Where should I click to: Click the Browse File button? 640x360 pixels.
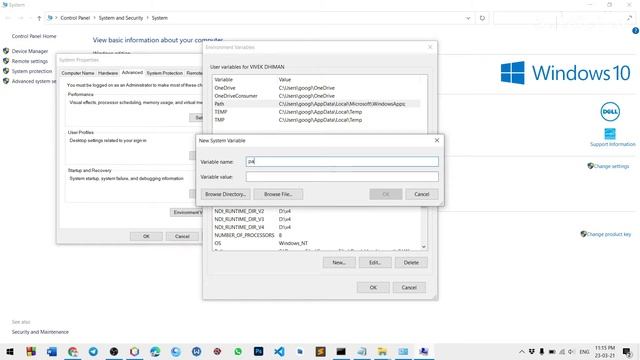click(278, 194)
